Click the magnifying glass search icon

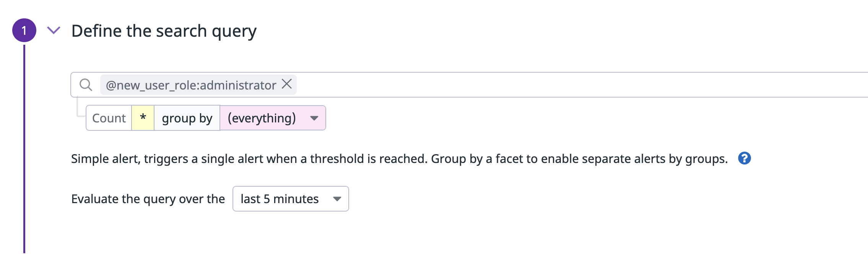[x=86, y=84]
